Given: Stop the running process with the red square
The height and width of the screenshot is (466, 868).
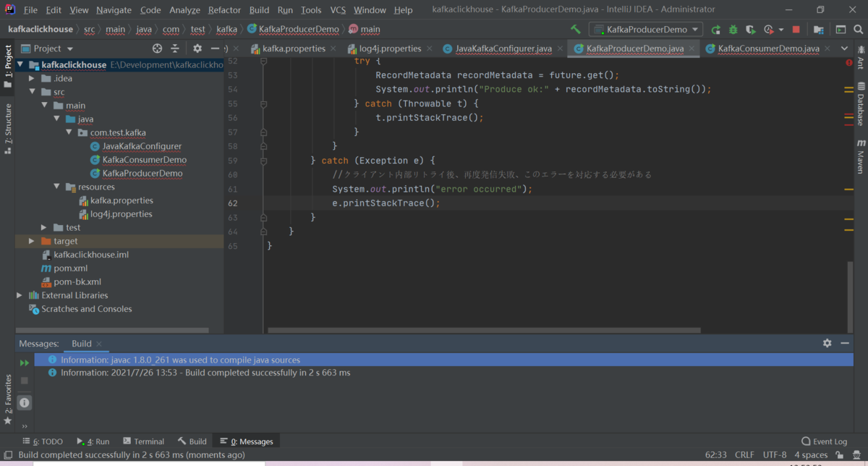Looking at the screenshot, I should coord(796,30).
